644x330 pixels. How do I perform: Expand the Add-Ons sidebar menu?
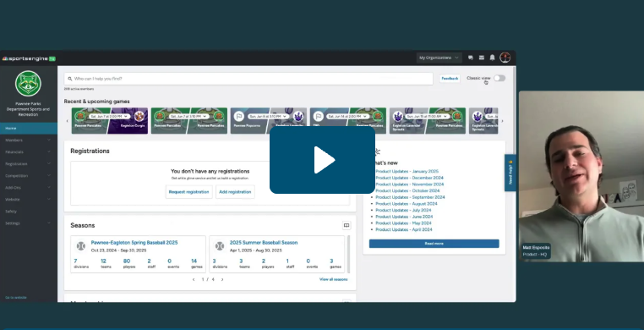pyautogui.click(x=29, y=188)
